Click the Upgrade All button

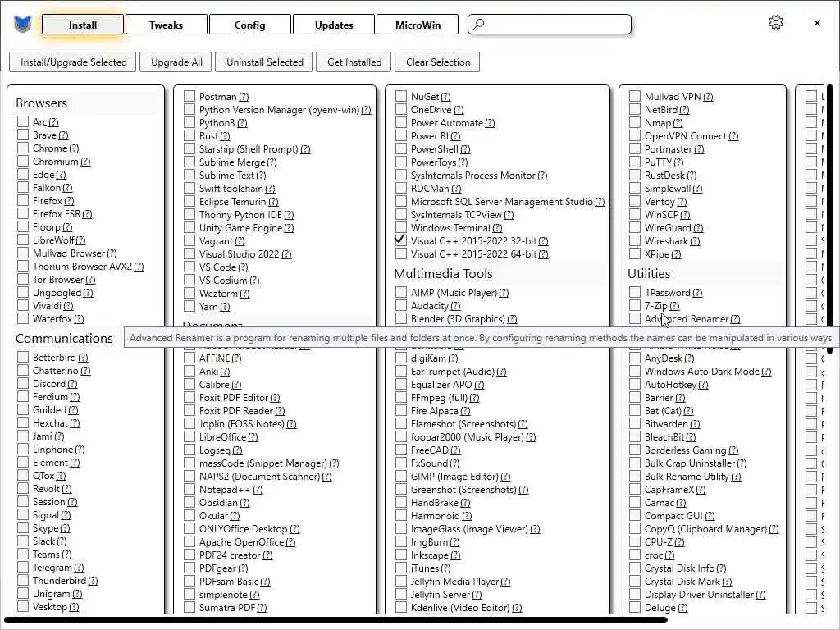coord(176,62)
